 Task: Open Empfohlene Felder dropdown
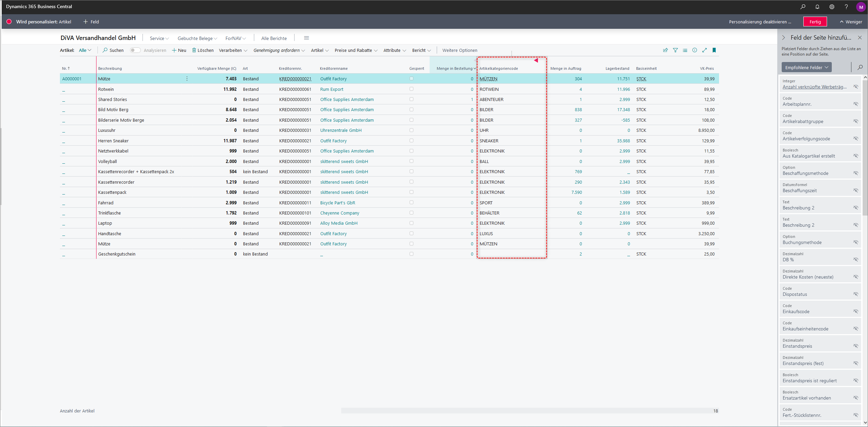(806, 67)
